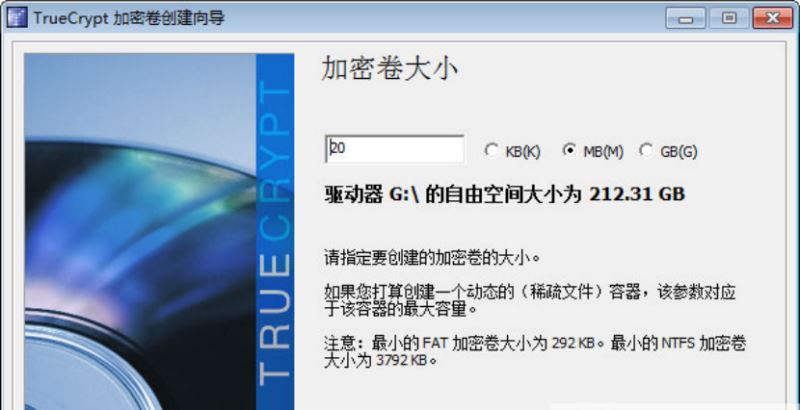Image resolution: width=800 pixels, height=410 pixels.
Task: Click the volume size input field
Action: [x=394, y=149]
